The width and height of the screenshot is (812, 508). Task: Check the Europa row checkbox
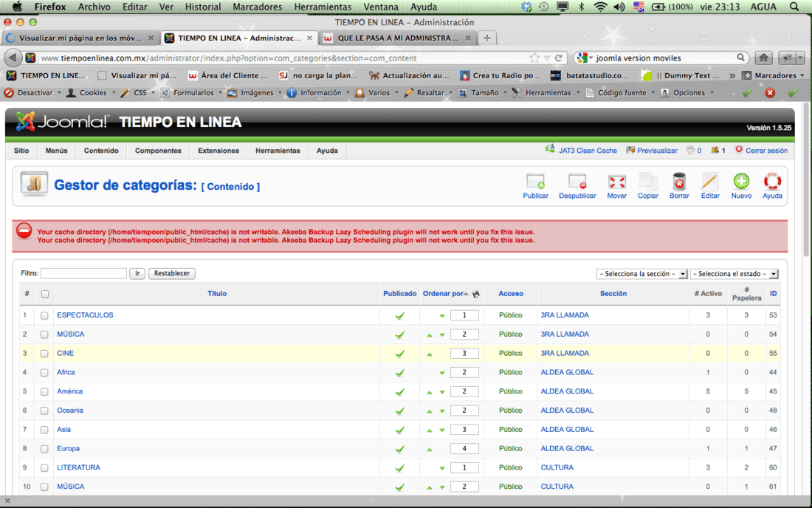(x=44, y=449)
